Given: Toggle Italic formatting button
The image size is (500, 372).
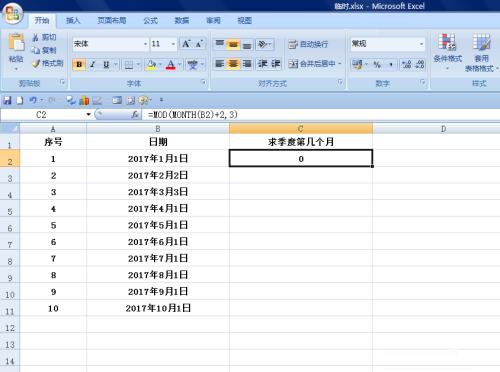Looking at the screenshot, I should click(x=93, y=64).
